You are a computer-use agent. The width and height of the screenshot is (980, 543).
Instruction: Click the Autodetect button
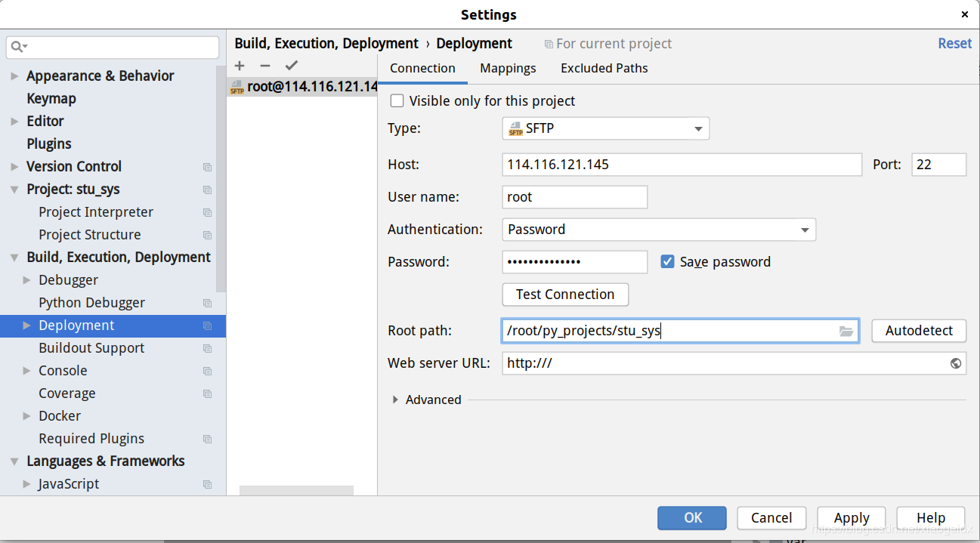(919, 331)
